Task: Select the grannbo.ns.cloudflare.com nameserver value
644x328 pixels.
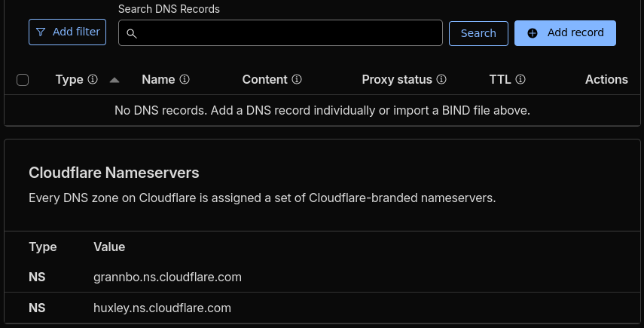Action: (x=167, y=277)
